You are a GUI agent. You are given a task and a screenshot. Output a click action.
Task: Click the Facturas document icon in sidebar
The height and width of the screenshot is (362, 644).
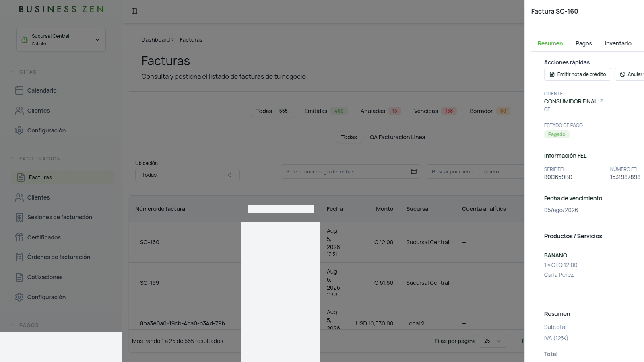tap(21, 177)
